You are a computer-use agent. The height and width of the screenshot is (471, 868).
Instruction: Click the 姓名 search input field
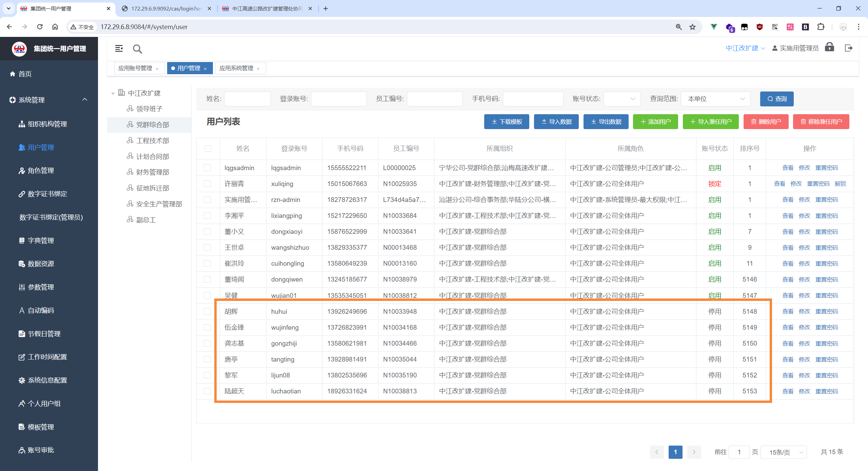[x=247, y=99]
